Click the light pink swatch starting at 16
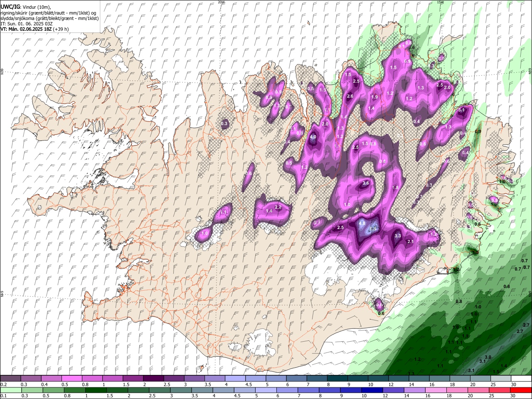 [436, 390]
